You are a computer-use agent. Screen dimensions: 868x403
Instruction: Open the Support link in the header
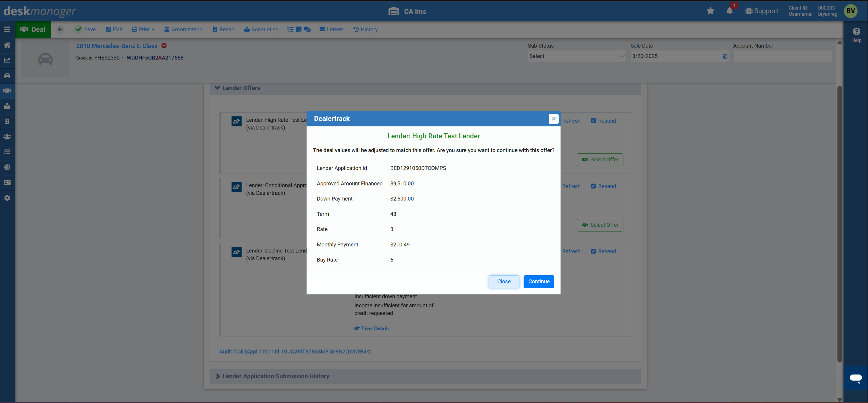click(x=762, y=11)
